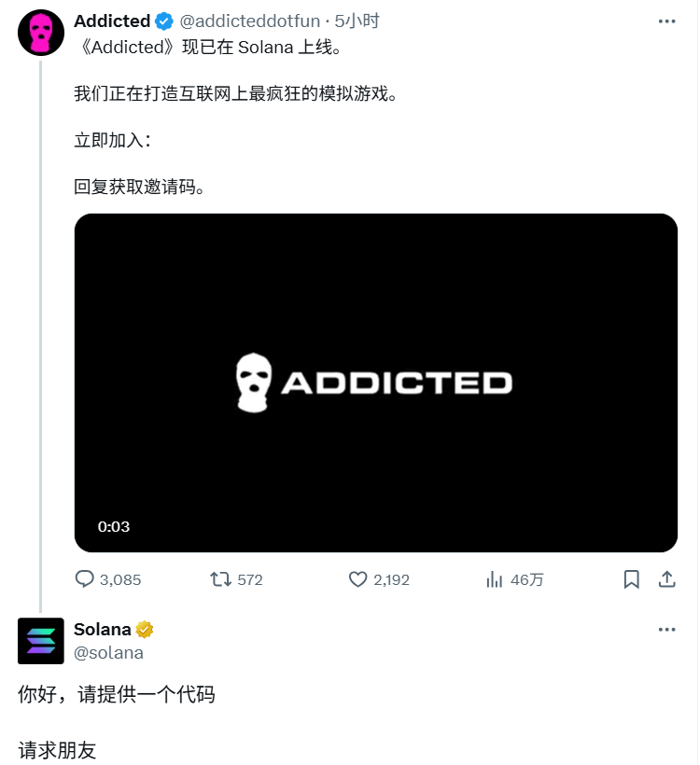The width and height of the screenshot is (700, 765).
Task: Click Solana gold verified badge
Action: click(145, 630)
